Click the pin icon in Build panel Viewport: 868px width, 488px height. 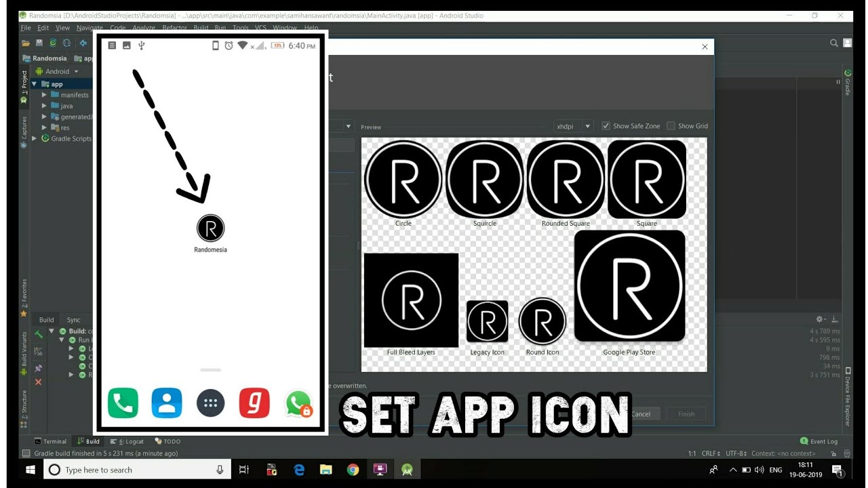point(39,368)
